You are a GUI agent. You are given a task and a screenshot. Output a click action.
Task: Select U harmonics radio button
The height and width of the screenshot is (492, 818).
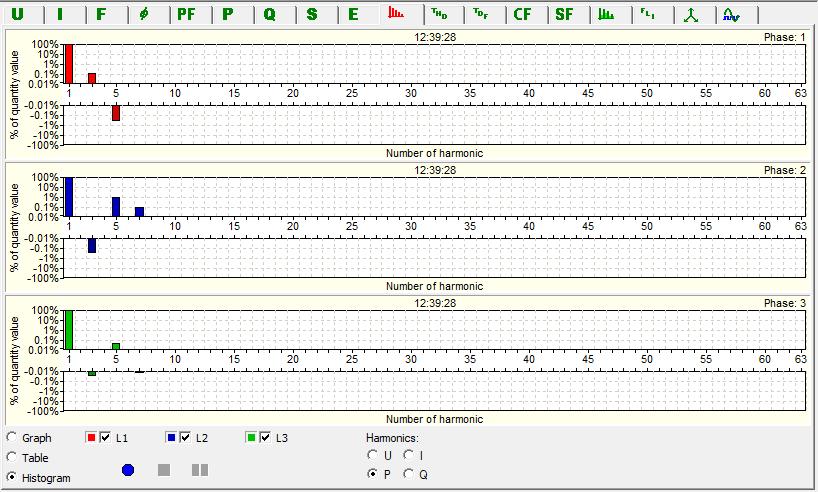pyautogui.click(x=372, y=455)
